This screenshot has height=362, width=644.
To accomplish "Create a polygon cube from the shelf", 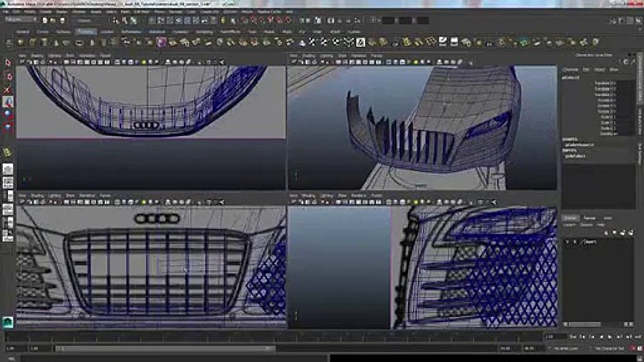I will [x=33, y=42].
